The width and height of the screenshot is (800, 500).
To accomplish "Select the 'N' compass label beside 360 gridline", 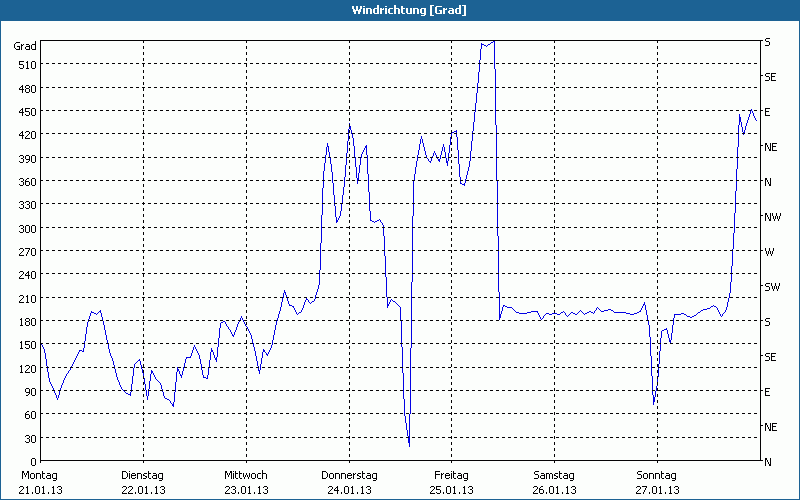I will [767, 182].
